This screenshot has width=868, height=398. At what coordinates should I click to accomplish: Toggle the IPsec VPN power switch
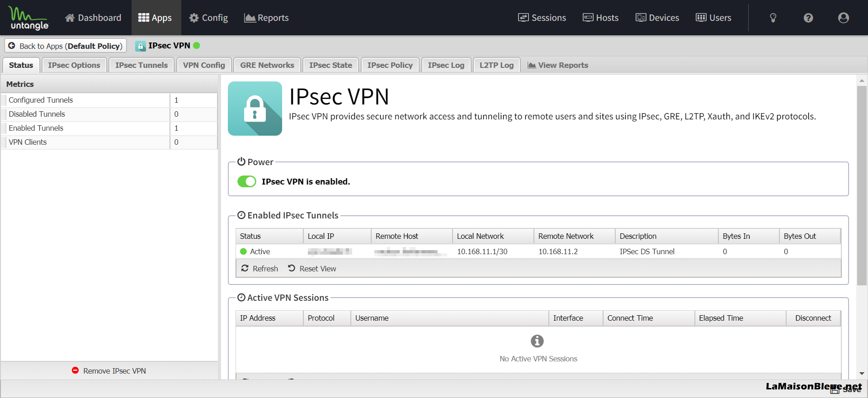click(x=247, y=181)
